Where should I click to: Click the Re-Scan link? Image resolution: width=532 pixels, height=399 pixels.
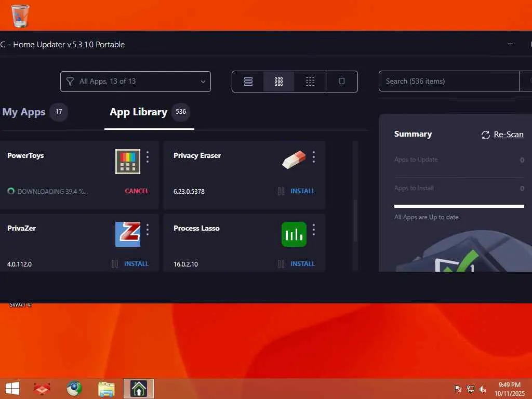[509, 135]
